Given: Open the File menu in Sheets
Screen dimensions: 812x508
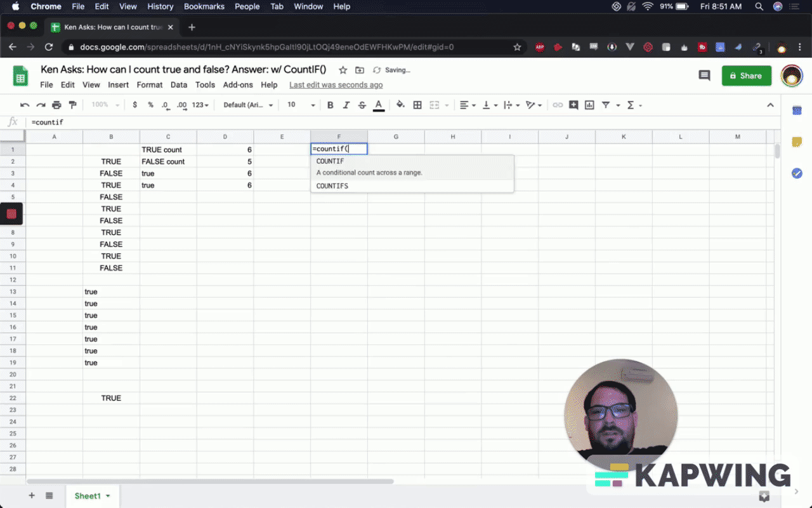Looking at the screenshot, I should [46, 84].
